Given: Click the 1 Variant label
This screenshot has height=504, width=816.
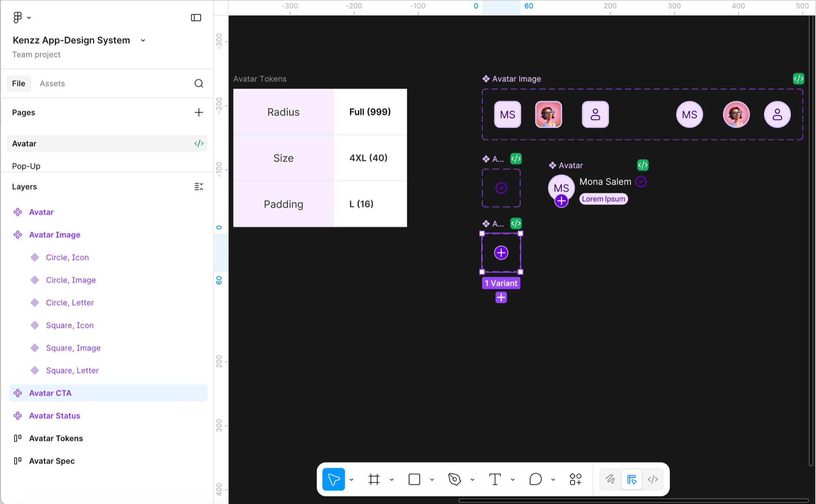Looking at the screenshot, I should [x=501, y=283].
